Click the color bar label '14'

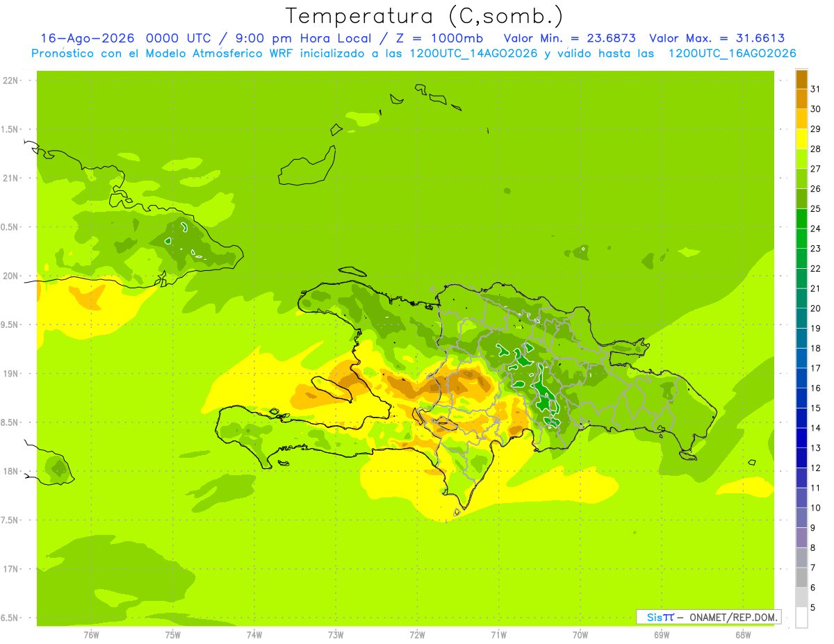pos(816,428)
